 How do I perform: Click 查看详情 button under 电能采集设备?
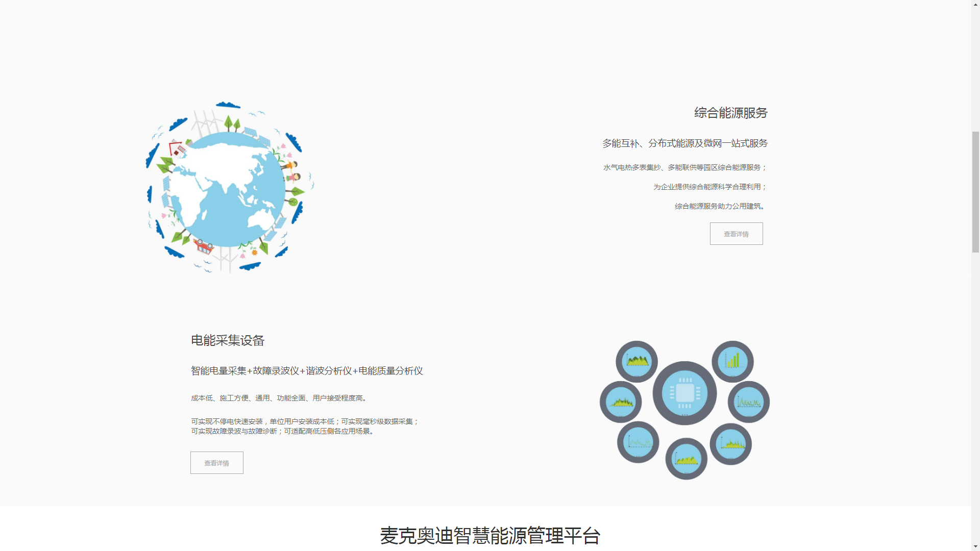pyautogui.click(x=217, y=463)
